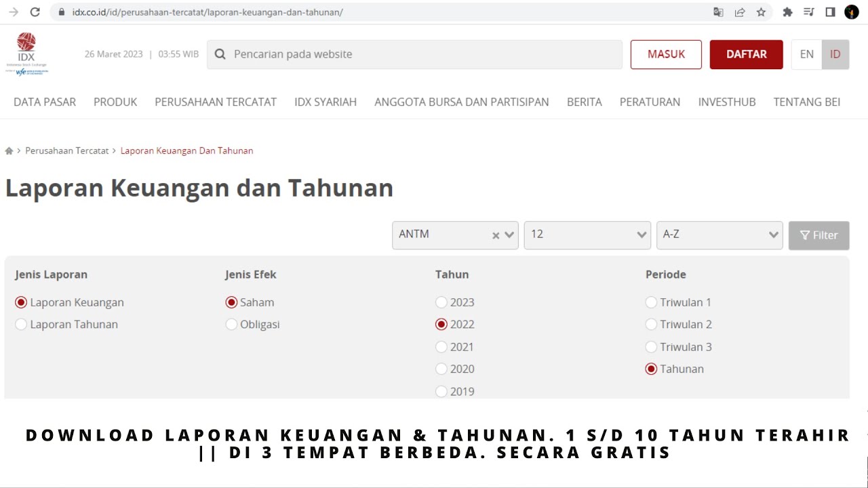This screenshot has width=868, height=488.
Task: Open media controls playlist icon
Action: [x=809, y=12]
